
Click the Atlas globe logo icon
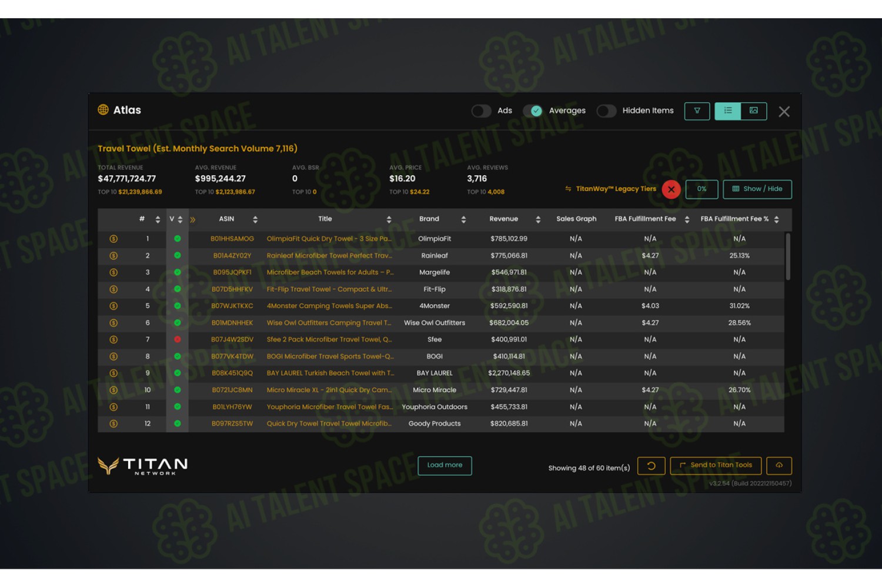click(x=103, y=110)
